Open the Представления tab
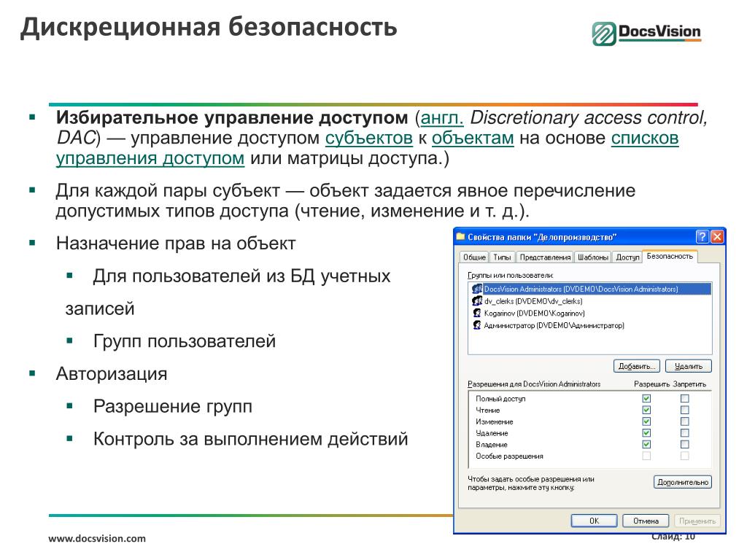Screen dimensions: 747x560 pos(545,257)
